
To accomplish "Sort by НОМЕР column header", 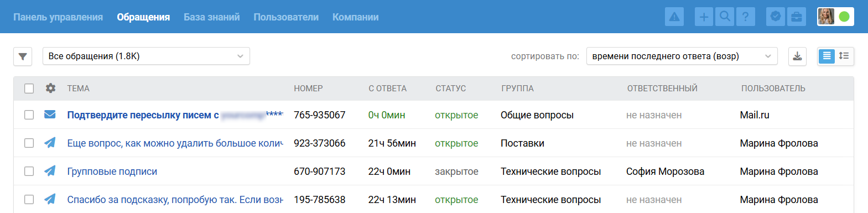I will 308,89.
